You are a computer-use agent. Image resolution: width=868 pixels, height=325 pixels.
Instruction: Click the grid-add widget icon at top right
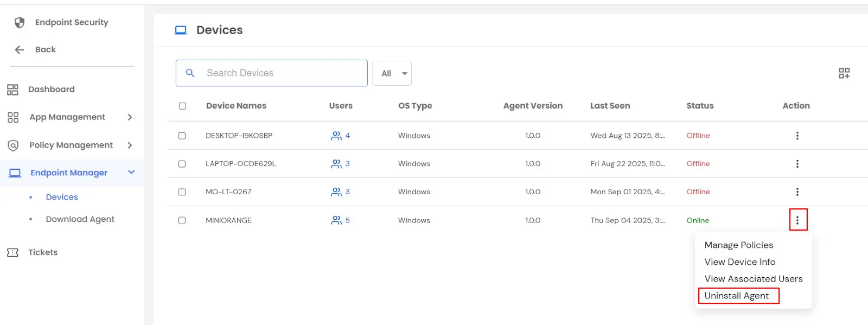844,73
